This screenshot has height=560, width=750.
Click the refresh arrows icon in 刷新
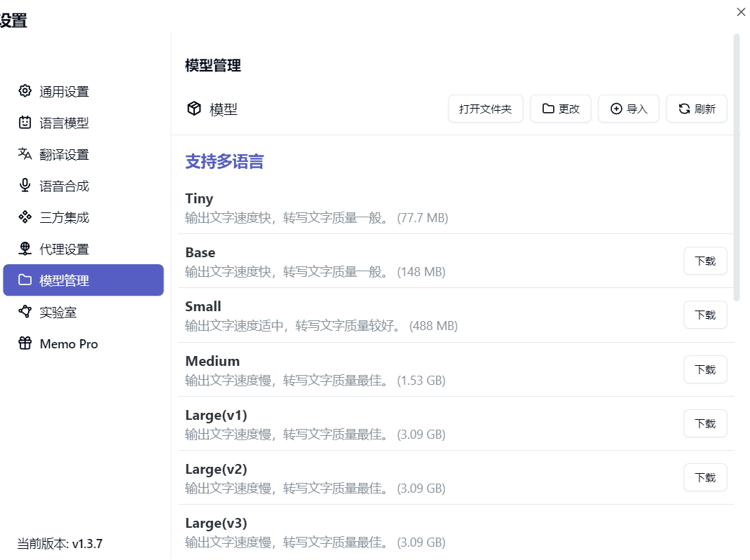pos(684,109)
